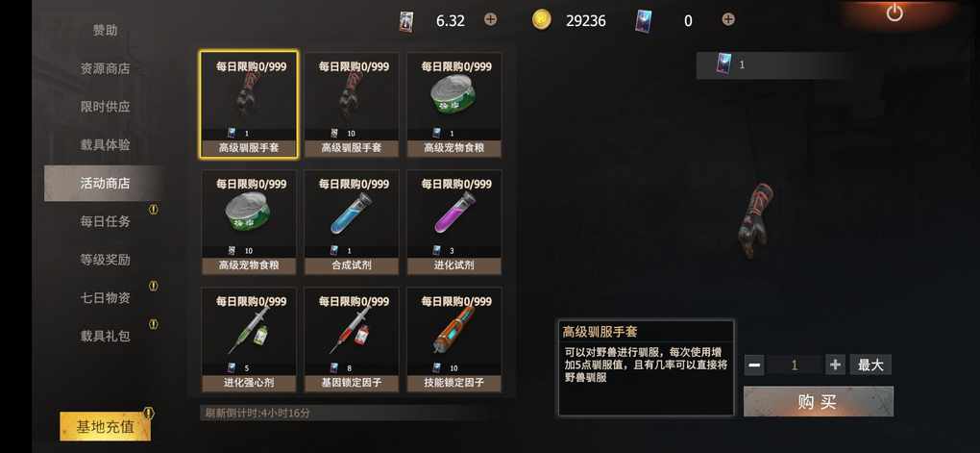
Task: Open the 载具礼包 sidebar tab
Action: click(105, 336)
